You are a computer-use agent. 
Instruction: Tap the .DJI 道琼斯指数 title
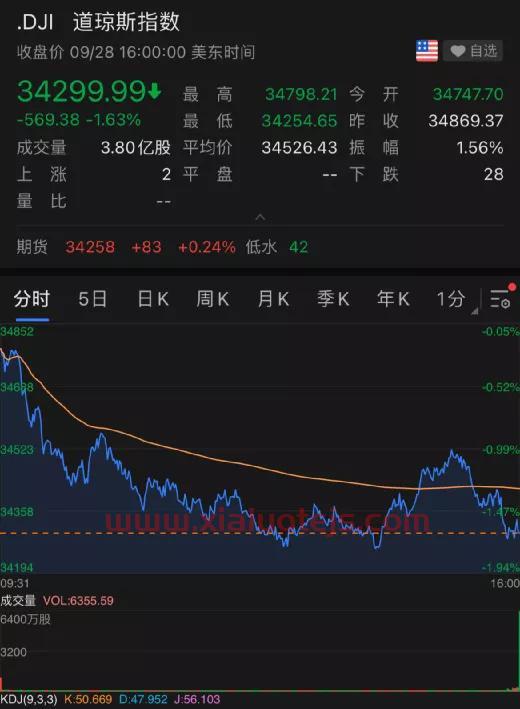[x=98, y=22]
